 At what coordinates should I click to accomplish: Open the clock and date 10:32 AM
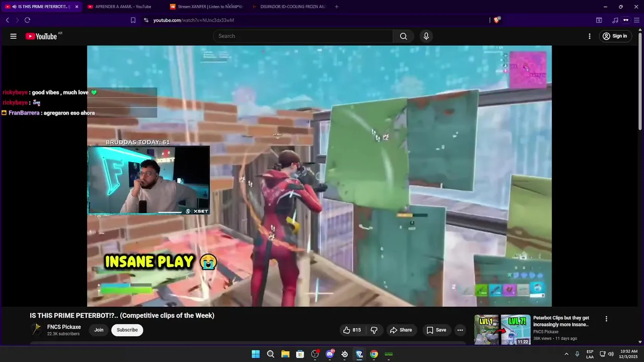click(x=629, y=354)
